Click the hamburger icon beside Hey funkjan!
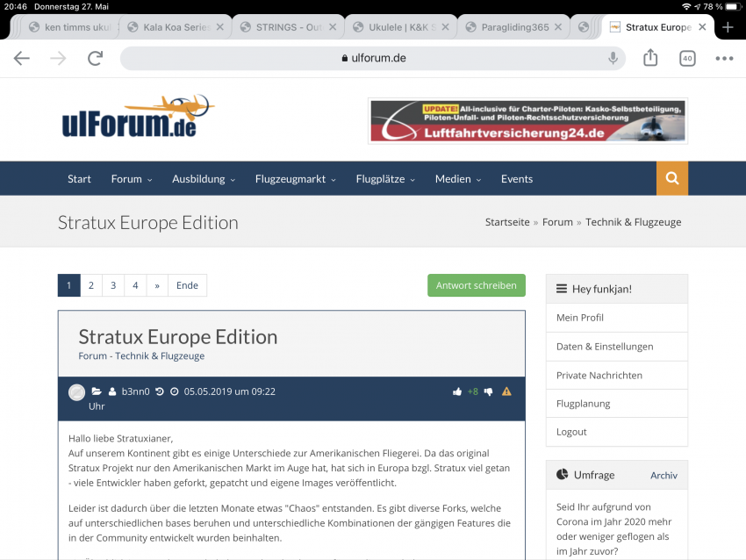 [x=562, y=289]
